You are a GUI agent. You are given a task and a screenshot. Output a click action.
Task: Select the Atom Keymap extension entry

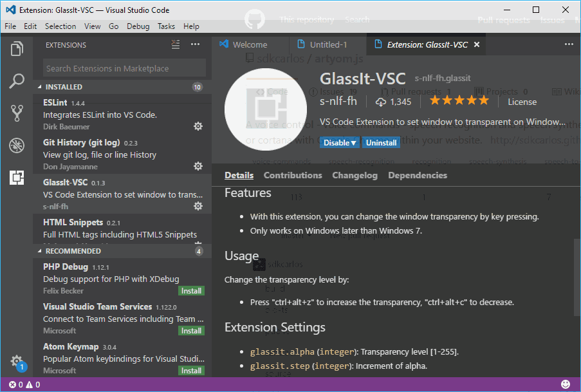tap(122, 358)
